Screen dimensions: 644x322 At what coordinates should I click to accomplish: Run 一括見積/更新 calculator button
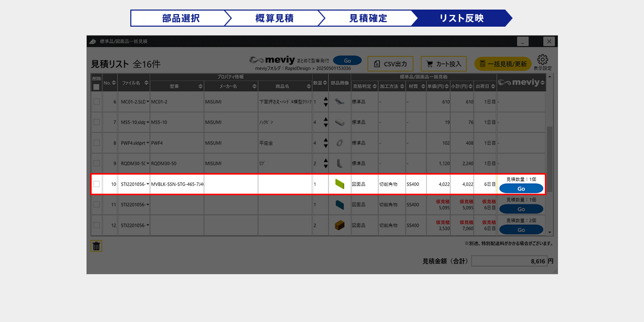click(503, 64)
